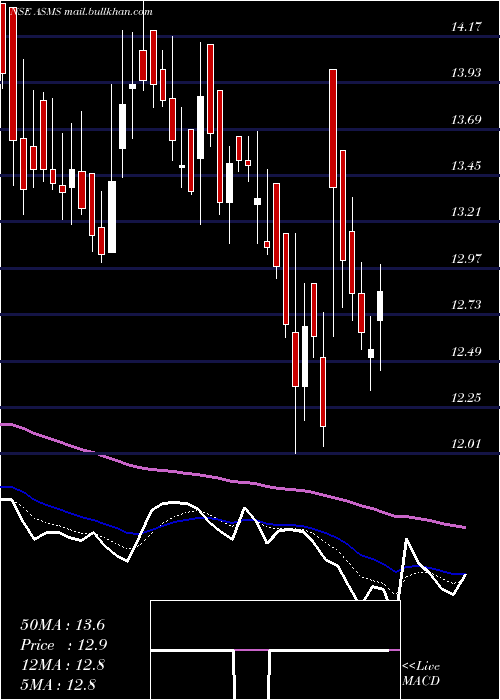
Task: Click the Live MACD label
Action: point(421,674)
